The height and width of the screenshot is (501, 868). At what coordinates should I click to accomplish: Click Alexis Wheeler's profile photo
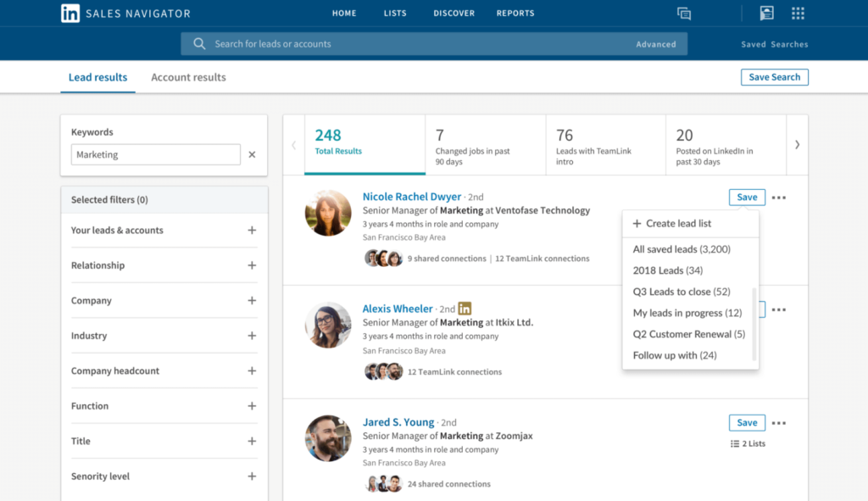[x=328, y=325]
